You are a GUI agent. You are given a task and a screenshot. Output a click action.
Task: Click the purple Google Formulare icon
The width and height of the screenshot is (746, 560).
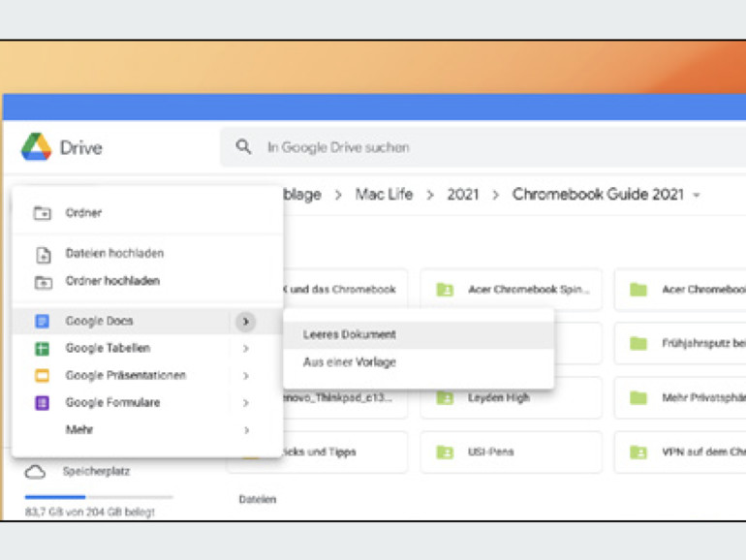click(42, 403)
